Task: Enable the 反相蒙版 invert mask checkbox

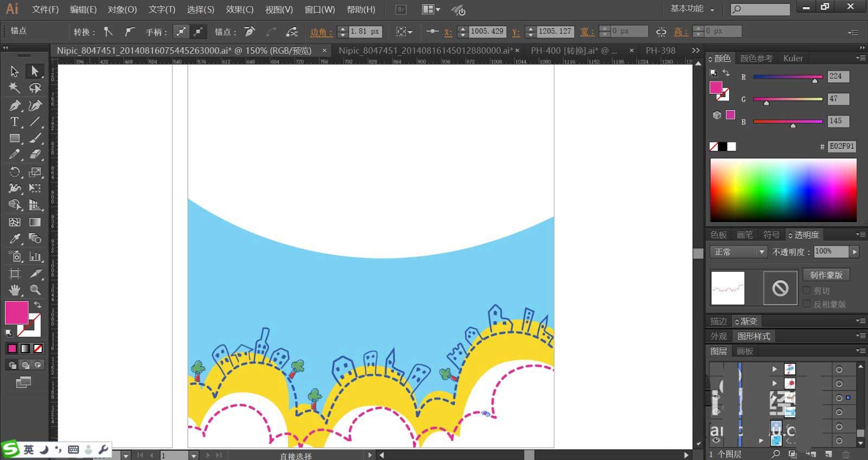Action: pos(807,304)
